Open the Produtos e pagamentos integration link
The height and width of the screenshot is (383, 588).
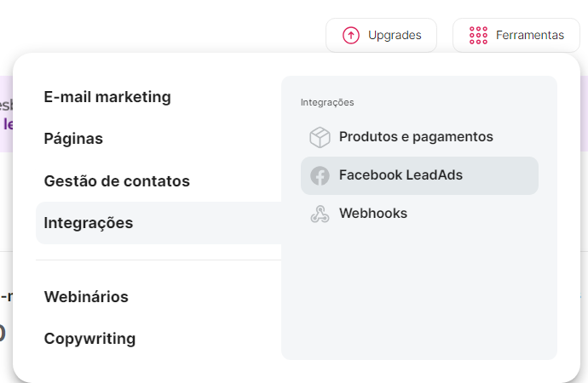tap(416, 136)
